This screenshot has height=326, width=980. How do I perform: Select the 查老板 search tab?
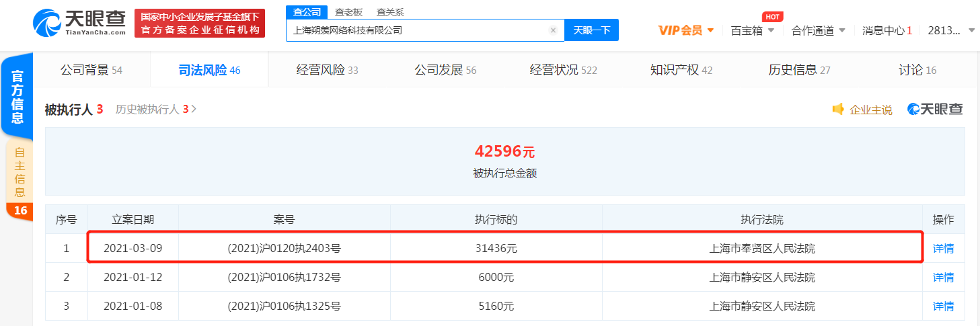click(348, 12)
